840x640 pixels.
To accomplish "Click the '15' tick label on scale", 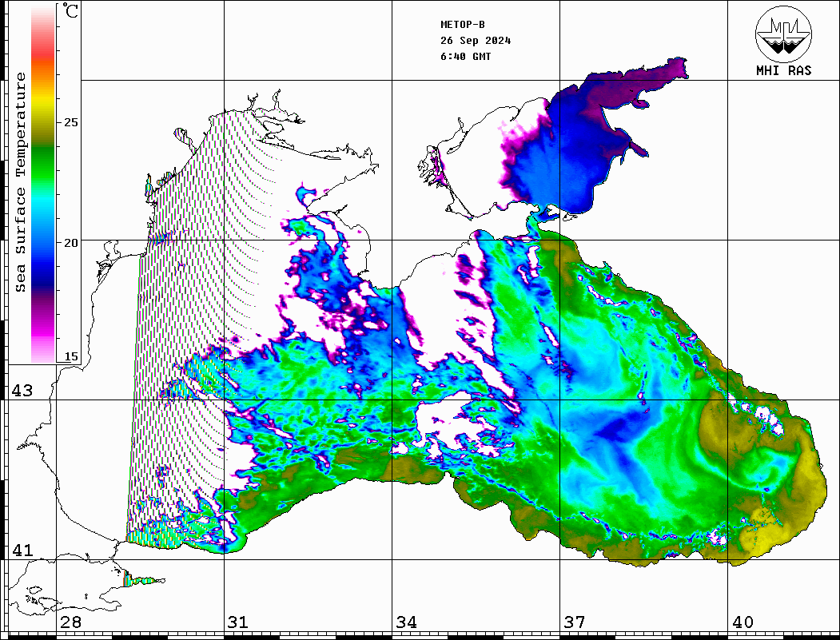I will pos(70,356).
